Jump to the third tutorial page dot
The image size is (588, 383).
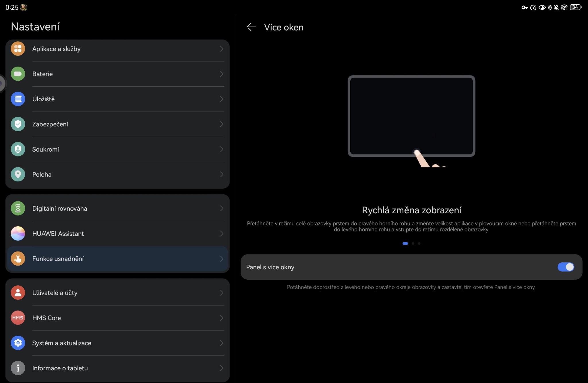(x=419, y=243)
